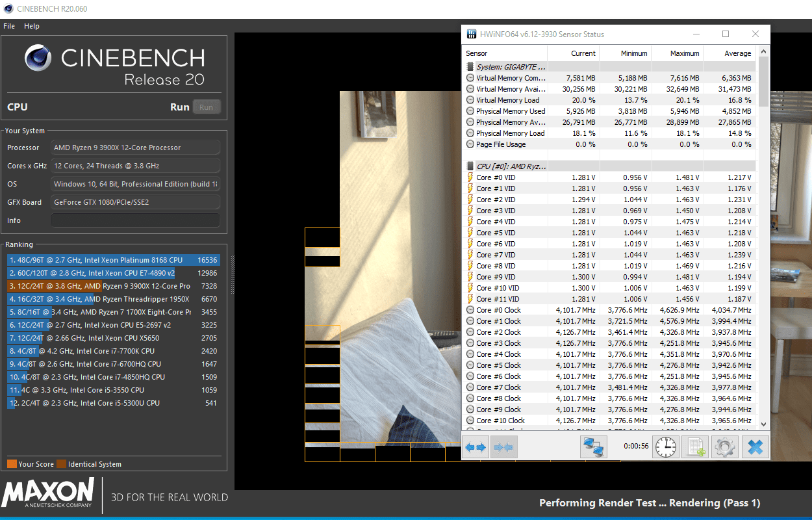Select ranking row Intel Xeon CPU X5650
The height and width of the screenshot is (520, 812).
(114, 338)
